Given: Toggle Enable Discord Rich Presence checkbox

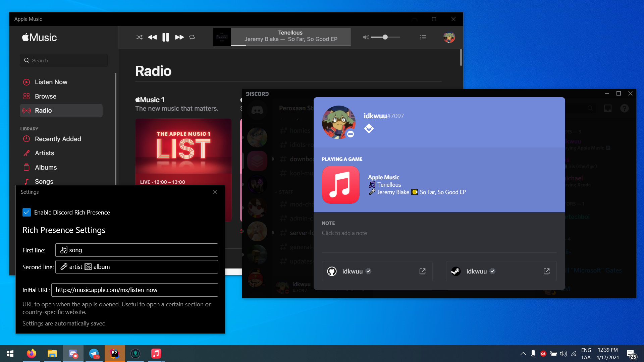Looking at the screenshot, I should coord(26,213).
